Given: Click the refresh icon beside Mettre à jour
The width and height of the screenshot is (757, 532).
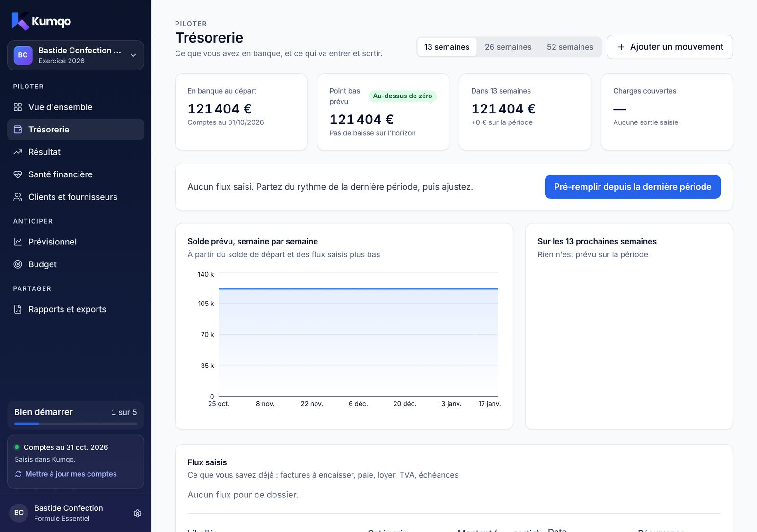Looking at the screenshot, I should coord(18,474).
